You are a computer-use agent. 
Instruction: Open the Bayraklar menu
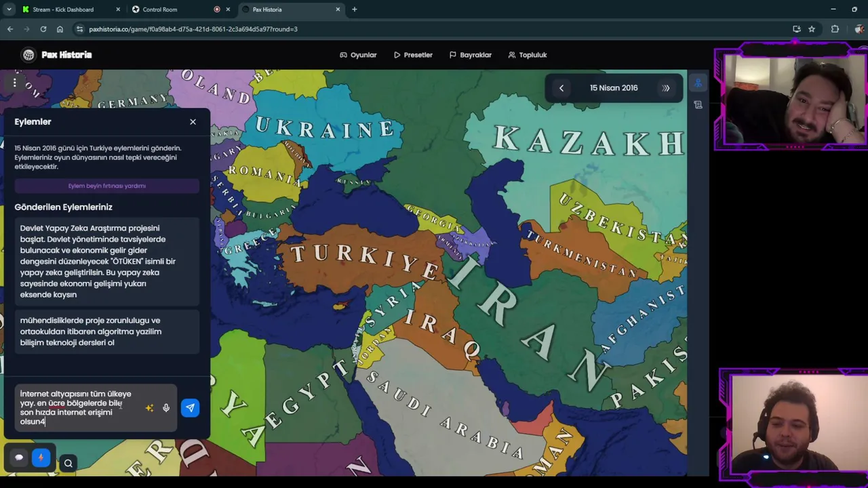tap(470, 55)
